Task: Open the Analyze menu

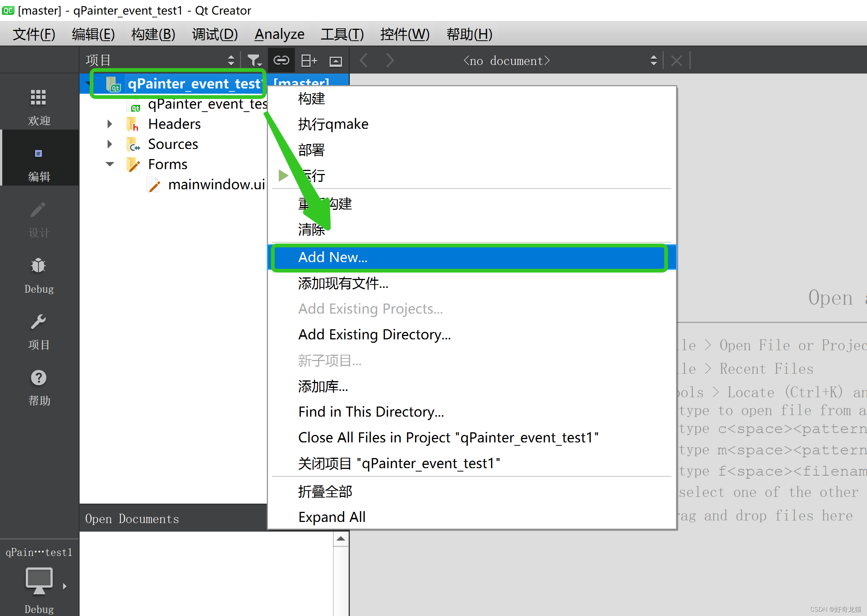Action: tap(279, 34)
